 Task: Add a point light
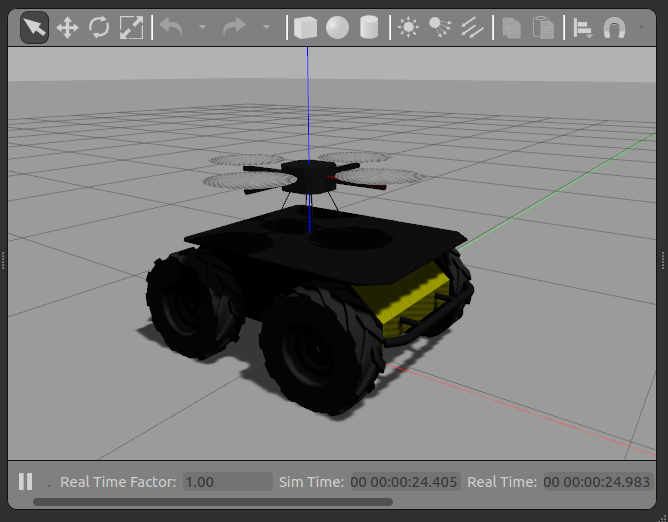(408, 28)
